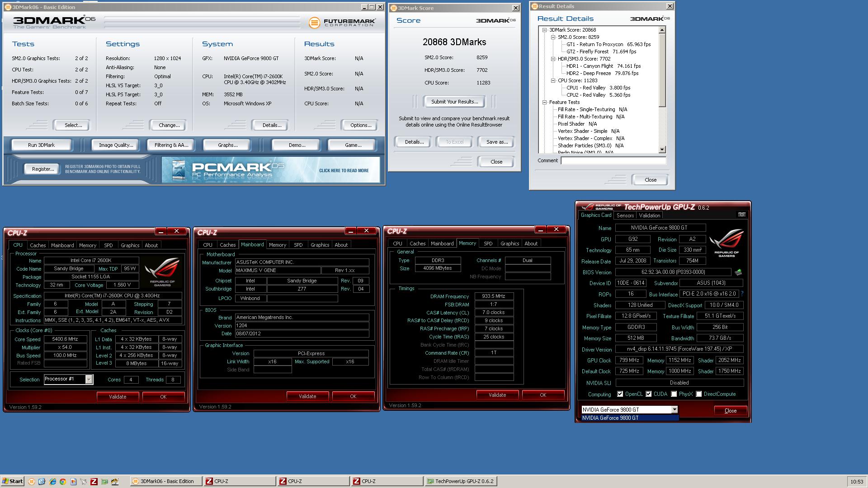Open the GPU selection dropdown in GPU-Z
Viewport: 868px width, 488px height.
click(x=674, y=410)
